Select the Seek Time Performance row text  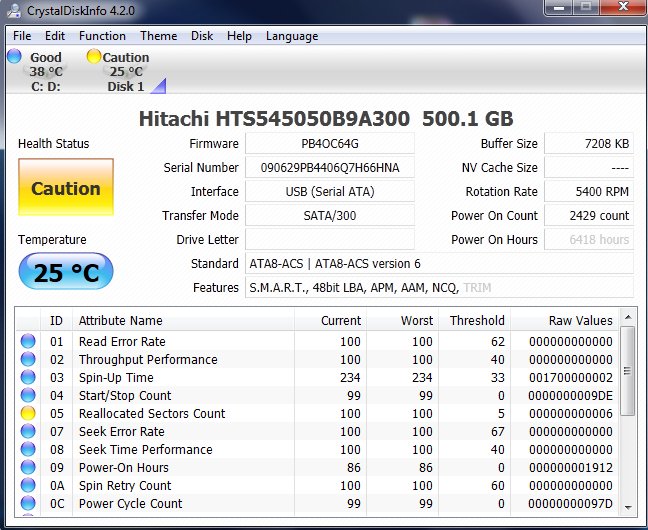(x=145, y=449)
